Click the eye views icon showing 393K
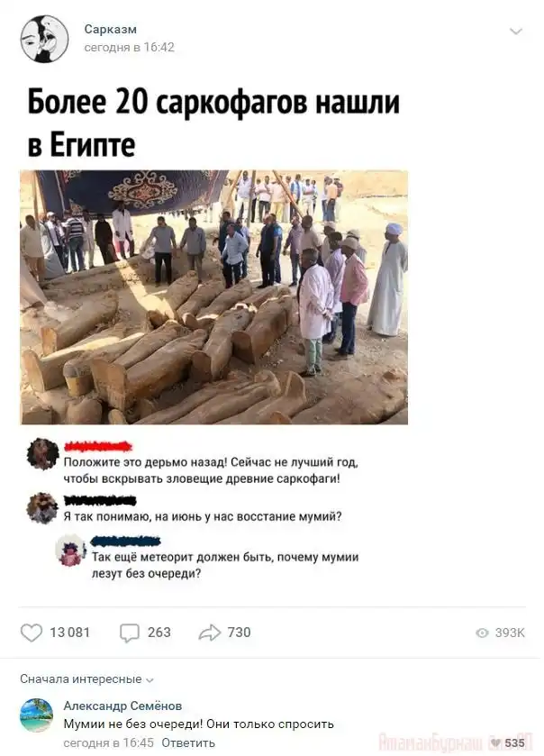544x756 pixels. [482, 633]
